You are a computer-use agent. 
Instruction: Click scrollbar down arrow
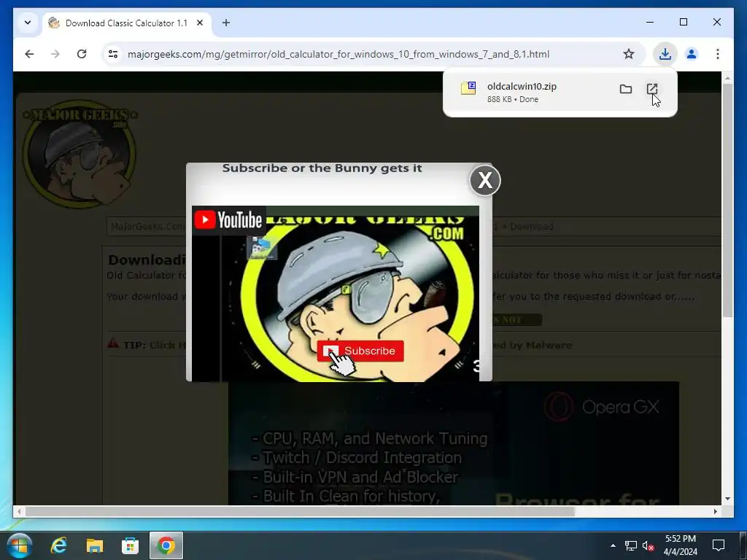pyautogui.click(x=727, y=499)
